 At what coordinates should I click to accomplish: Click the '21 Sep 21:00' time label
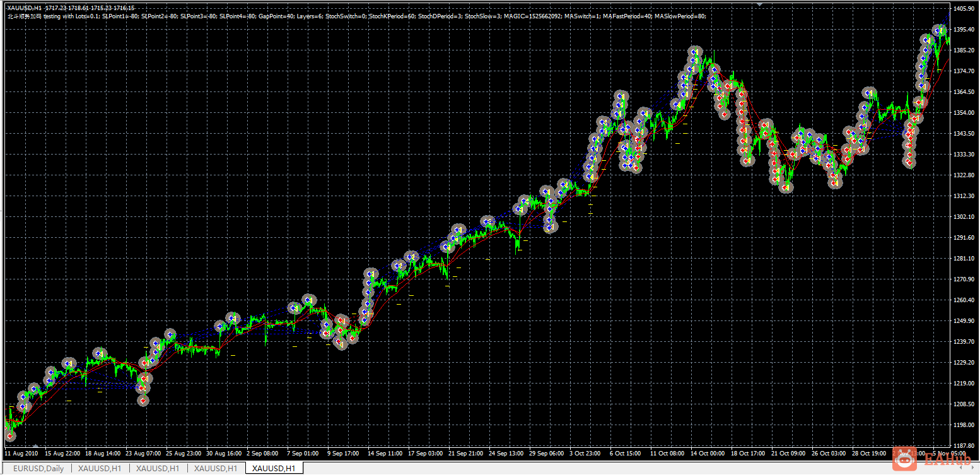[x=466, y=453]
